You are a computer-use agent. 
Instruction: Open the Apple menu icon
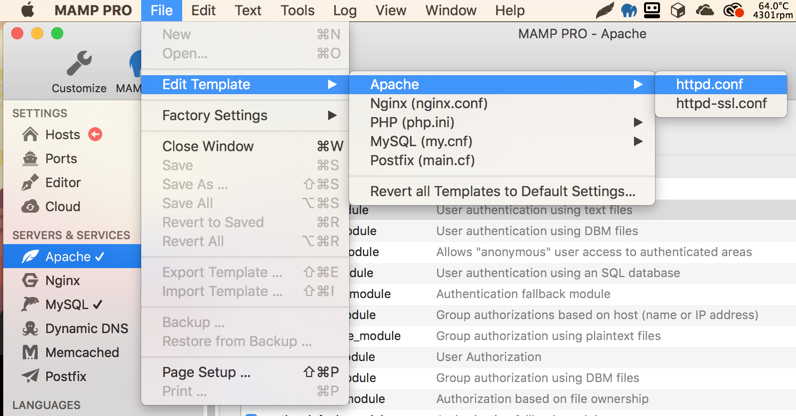tap(27, 10)
